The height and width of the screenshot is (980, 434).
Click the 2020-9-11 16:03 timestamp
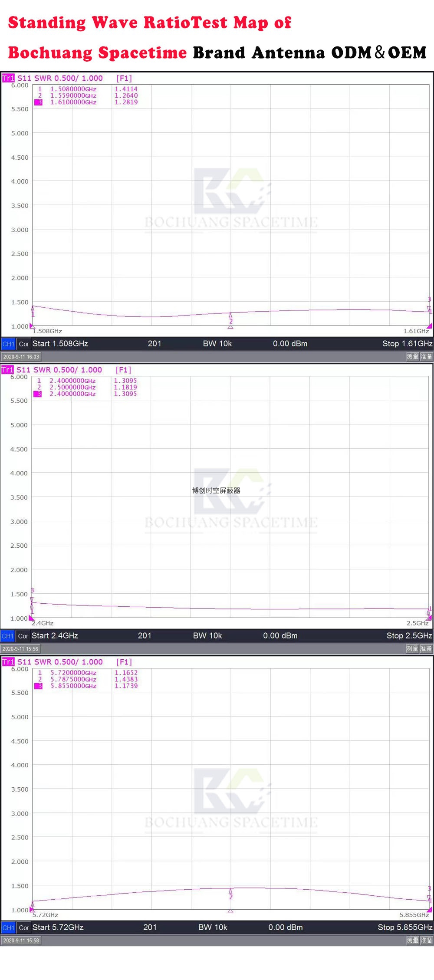(x=21, y=357)
